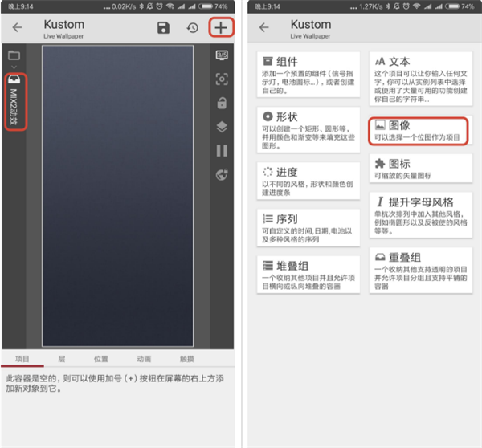Go back using the left screen's back arrow
Viewport: 482px width, 448px height.
pos(17,27)
